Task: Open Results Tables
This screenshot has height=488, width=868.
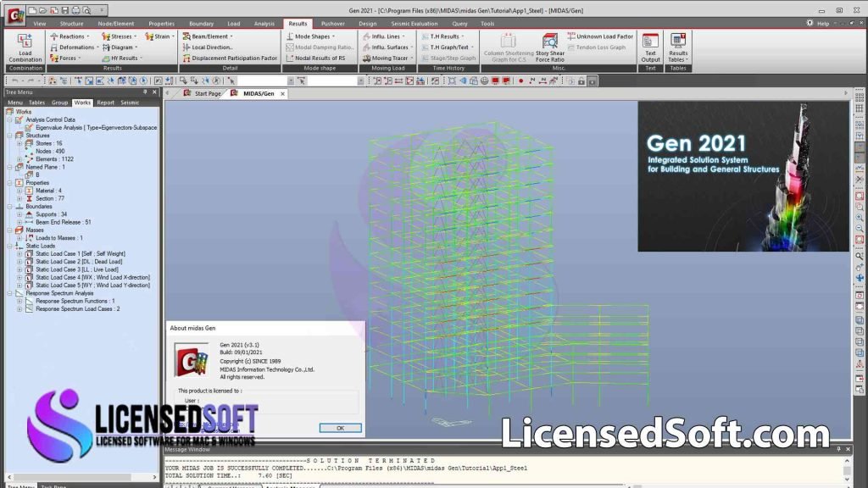Action: tap(678, 47)
